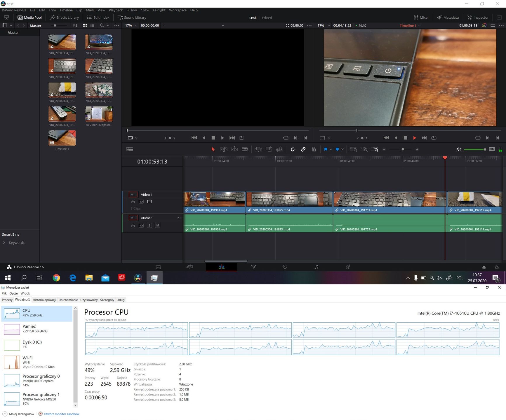Switch to Szczegóły tab in Task Manager
The height and width of the screenshot is (420, 506).
(107, 300)
